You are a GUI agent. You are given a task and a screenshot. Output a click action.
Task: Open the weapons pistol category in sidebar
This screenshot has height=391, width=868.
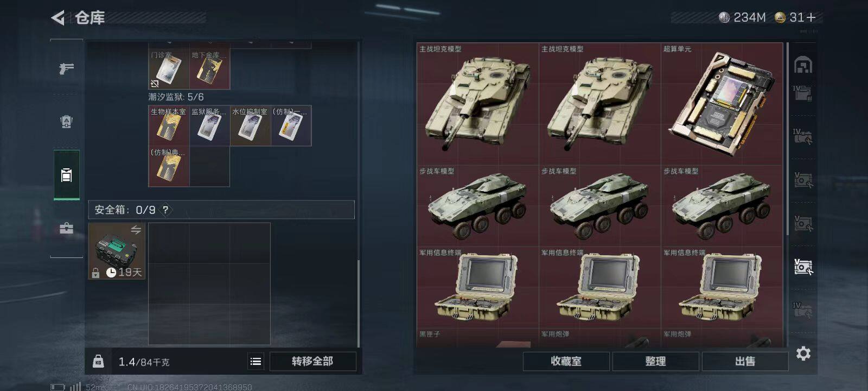tap(66, 69)
